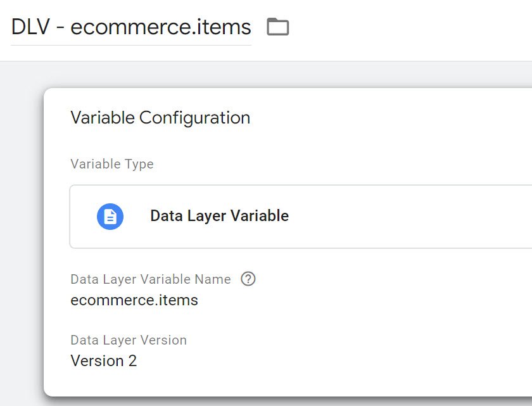The width and height of the screenshot is (532, 406).
Task: Open help for Data Layer Variable Name
Action: pos(248,279)
